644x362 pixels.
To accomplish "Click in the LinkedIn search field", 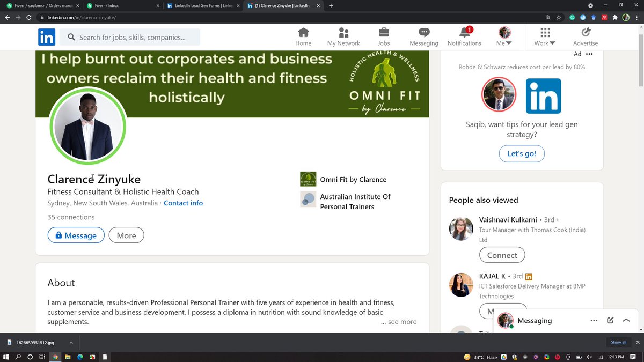I will [x=129, y=37].
